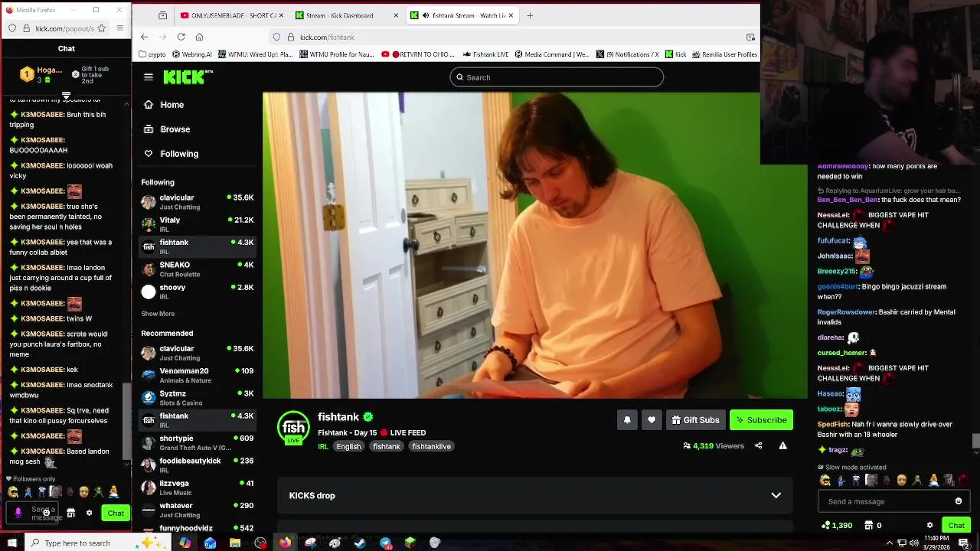
Task: Mute the fishtank tab audio icon
Action: [425, 15]
